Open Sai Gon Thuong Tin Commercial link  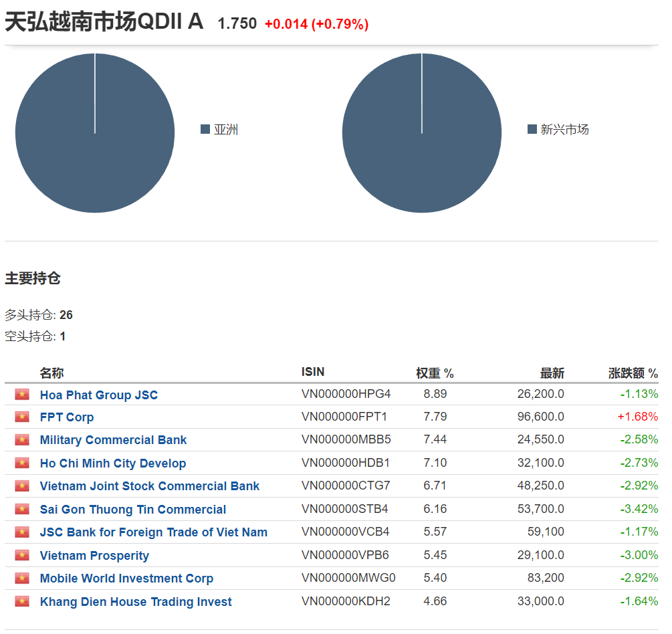(x=133, y=509)
